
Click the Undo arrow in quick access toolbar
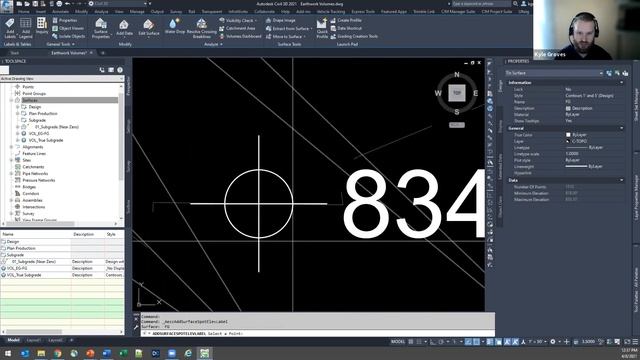tap(68, 4)
